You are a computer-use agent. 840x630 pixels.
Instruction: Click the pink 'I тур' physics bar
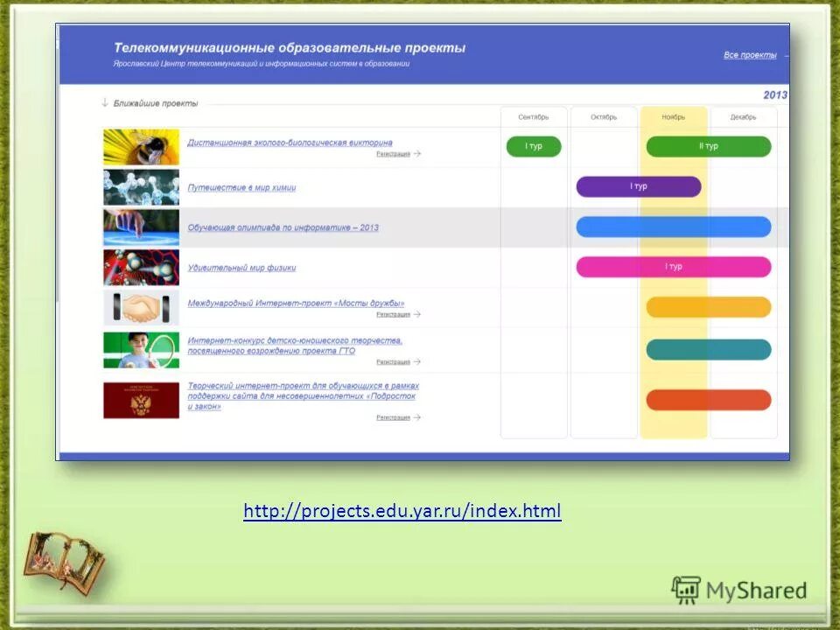pyautogui.click(x=674, y=267)
